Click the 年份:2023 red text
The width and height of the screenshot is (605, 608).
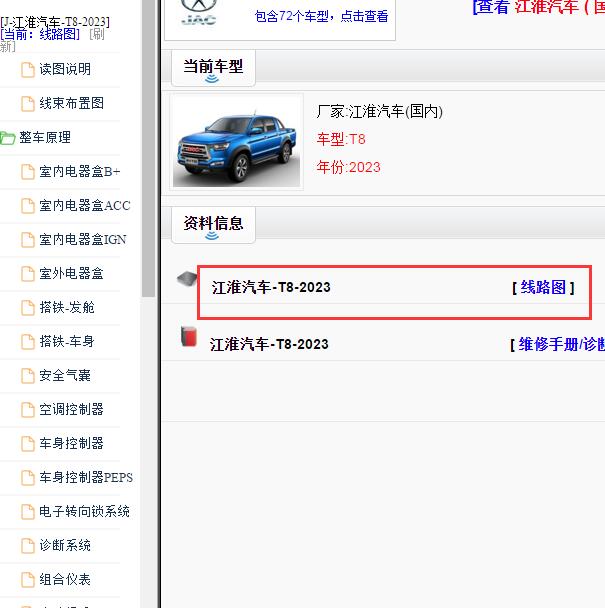[x=348, y=168]
